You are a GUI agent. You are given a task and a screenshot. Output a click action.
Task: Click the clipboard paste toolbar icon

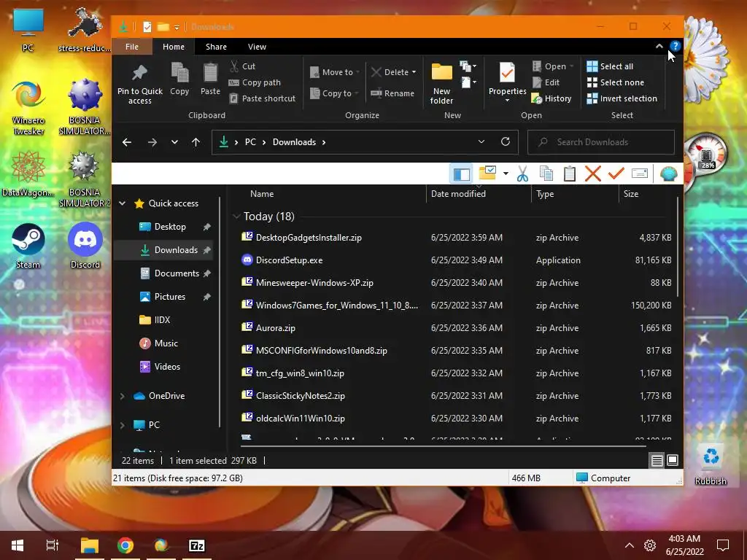pyautogui.click(x=569, y=174)
